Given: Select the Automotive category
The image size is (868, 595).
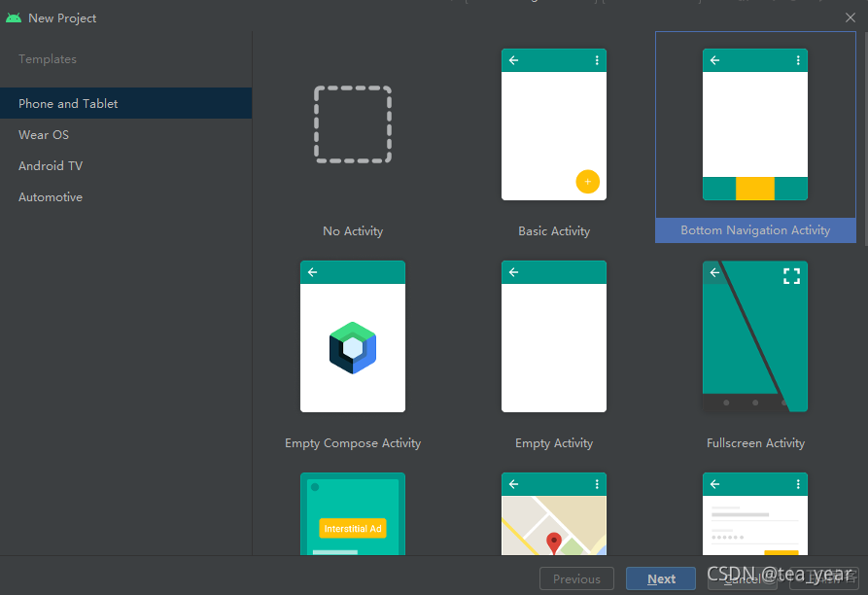Looking at the screenshot, I should [50, 196].
